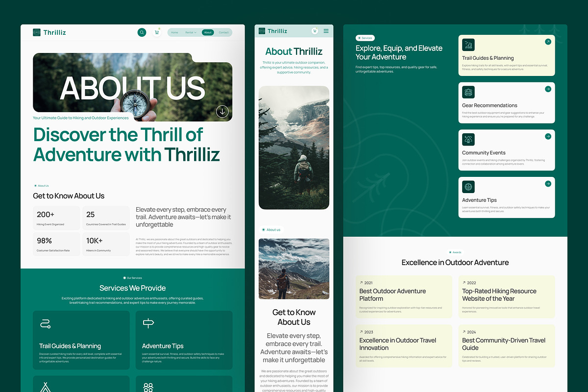The image size is (588, 392).
Task: Click the search icon in desktop header
Action: point(142,32)
